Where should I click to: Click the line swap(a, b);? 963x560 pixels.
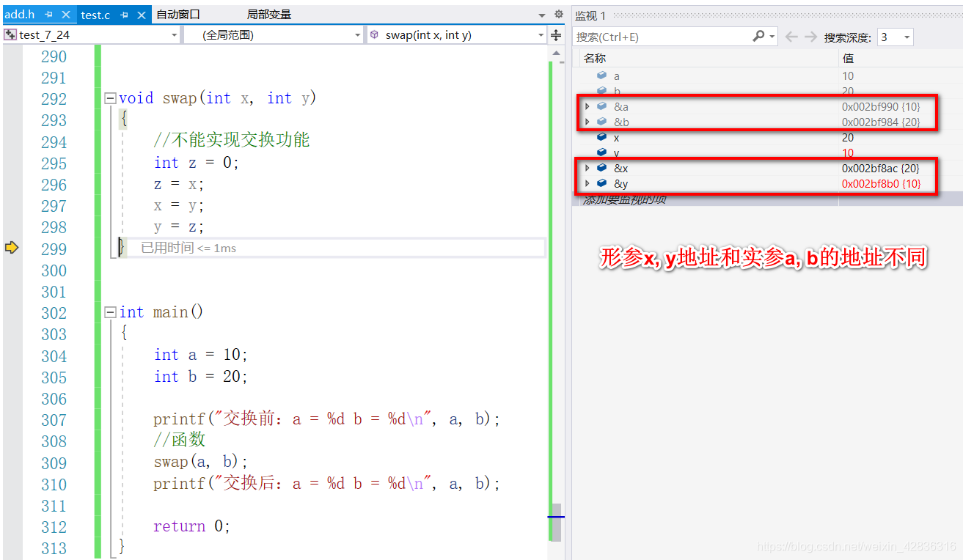[x=201, y=462]
